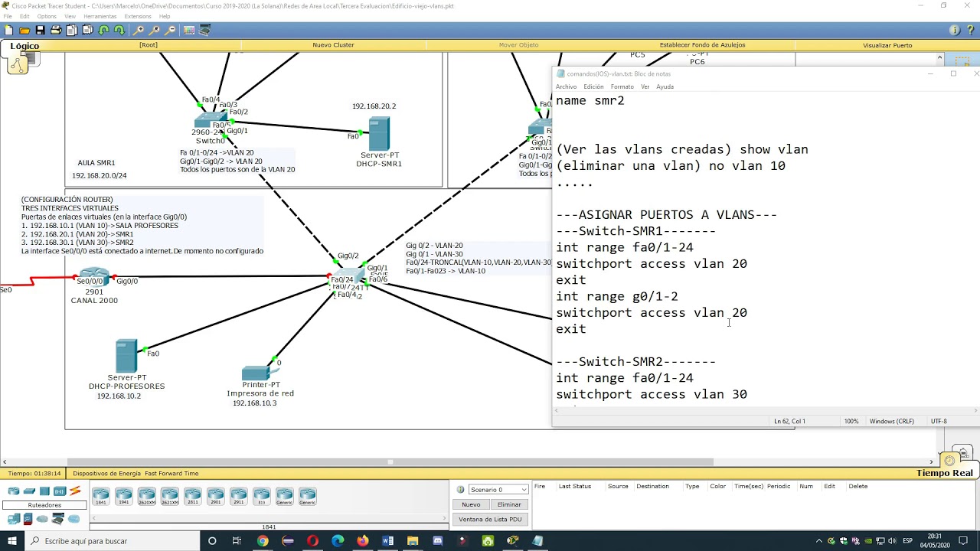The height and width of the screenshot is (551, 980).
Task: Save the network using the floppy icon
Action: click(x=40, y=31)
